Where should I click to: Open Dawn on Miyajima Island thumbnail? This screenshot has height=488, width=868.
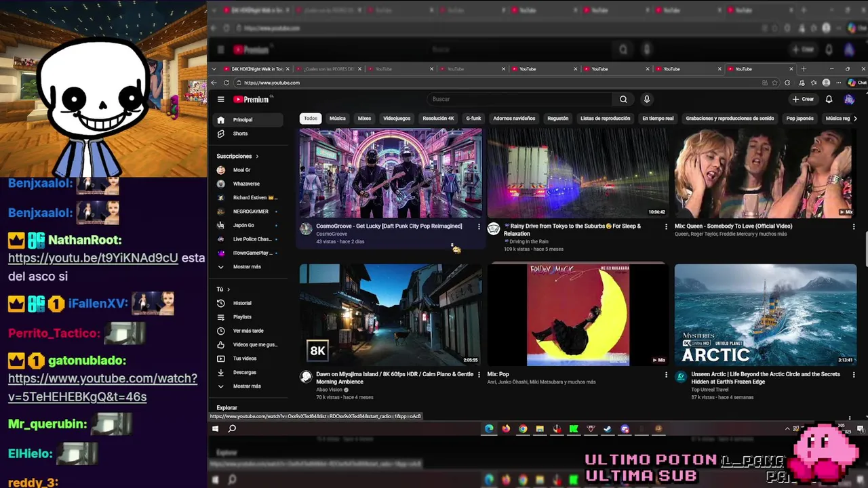pyautogui.click(x=391, y=314)
